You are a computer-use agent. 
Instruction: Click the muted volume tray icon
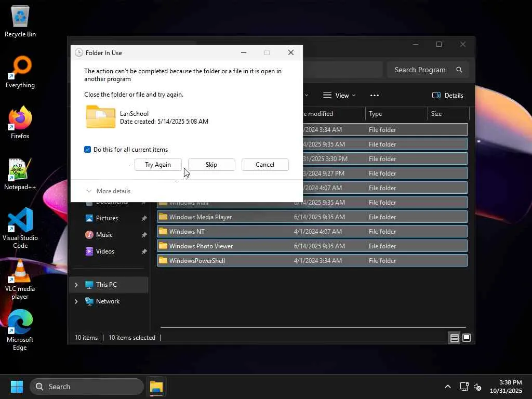[x=477, y=387]
